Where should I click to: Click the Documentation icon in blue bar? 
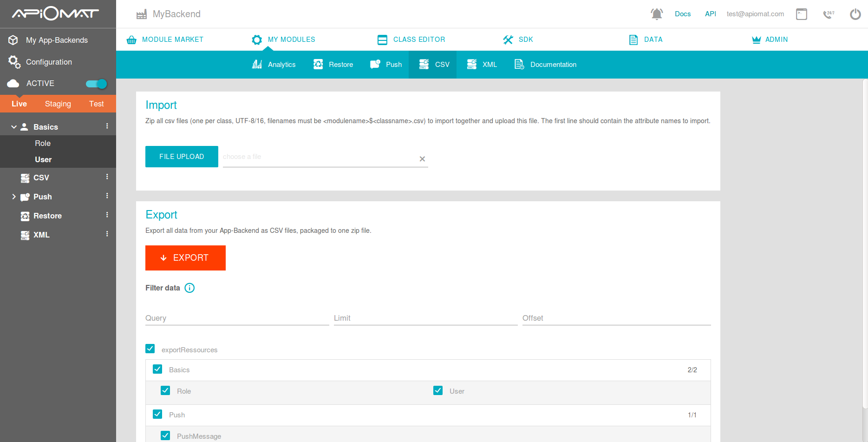pos(519,64)
